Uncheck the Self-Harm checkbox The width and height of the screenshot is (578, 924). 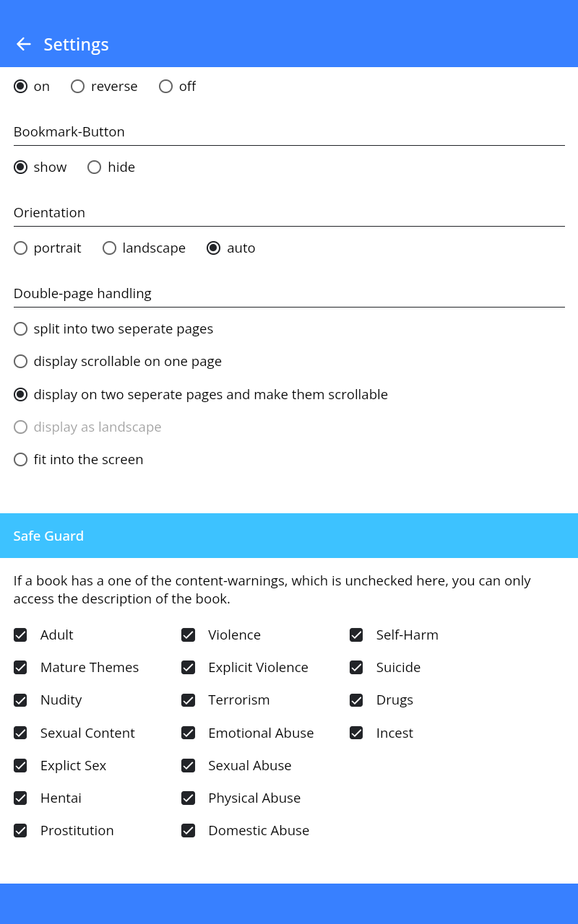[356, 635]
